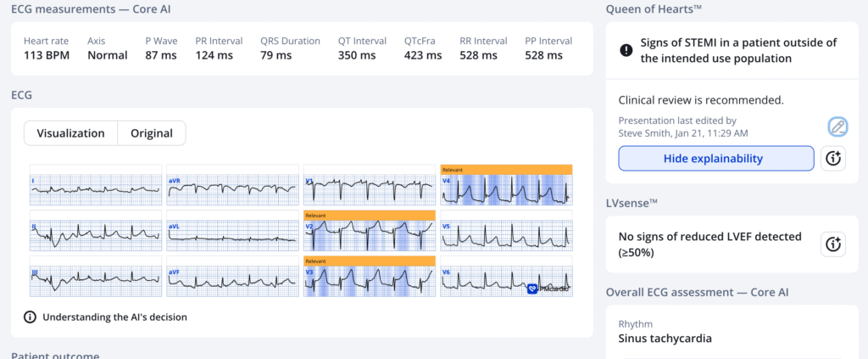Open Understanding the AI's decision link
This screenshot has width=868, height=359.
click(114, 317)
